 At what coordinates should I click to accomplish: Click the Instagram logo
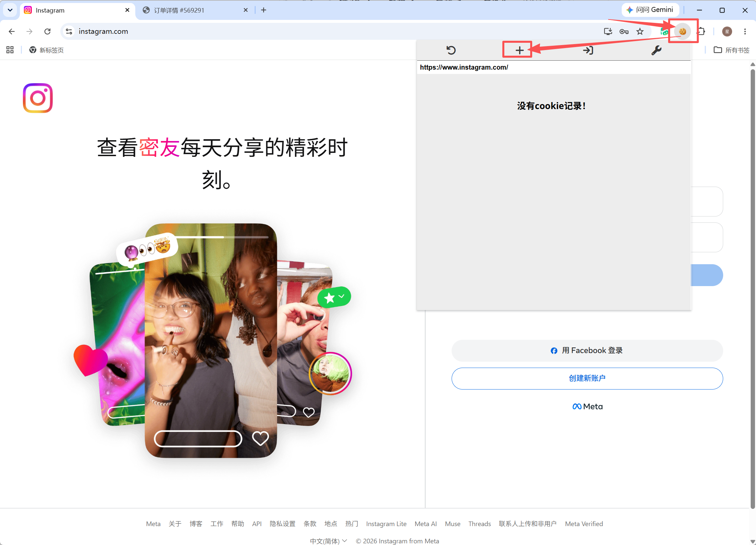[x=38, y=98]
